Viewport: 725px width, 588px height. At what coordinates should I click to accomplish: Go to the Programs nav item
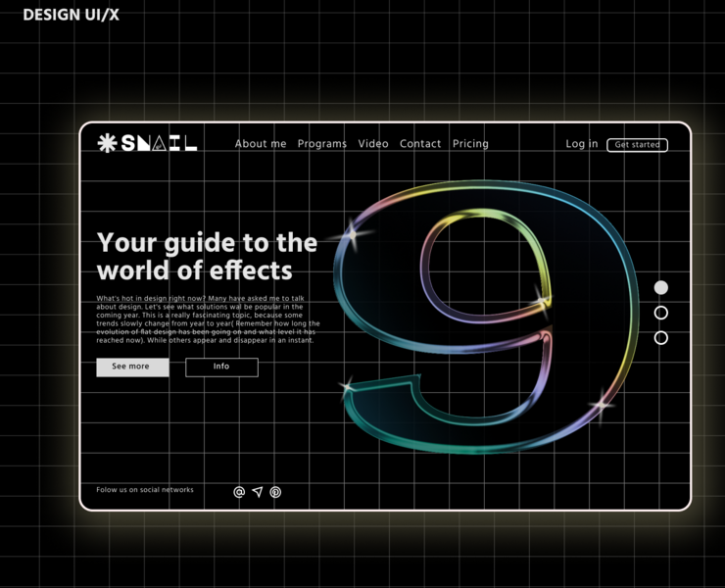click(x=322, y=144)
